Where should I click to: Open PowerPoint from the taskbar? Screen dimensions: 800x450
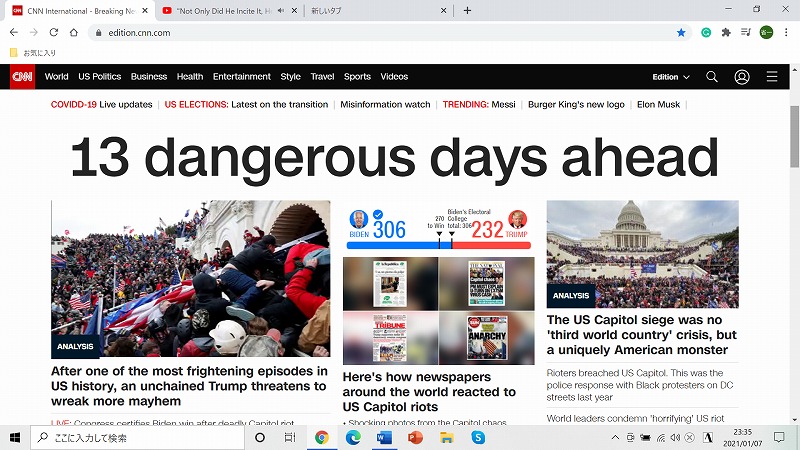(x=415, y=438)
